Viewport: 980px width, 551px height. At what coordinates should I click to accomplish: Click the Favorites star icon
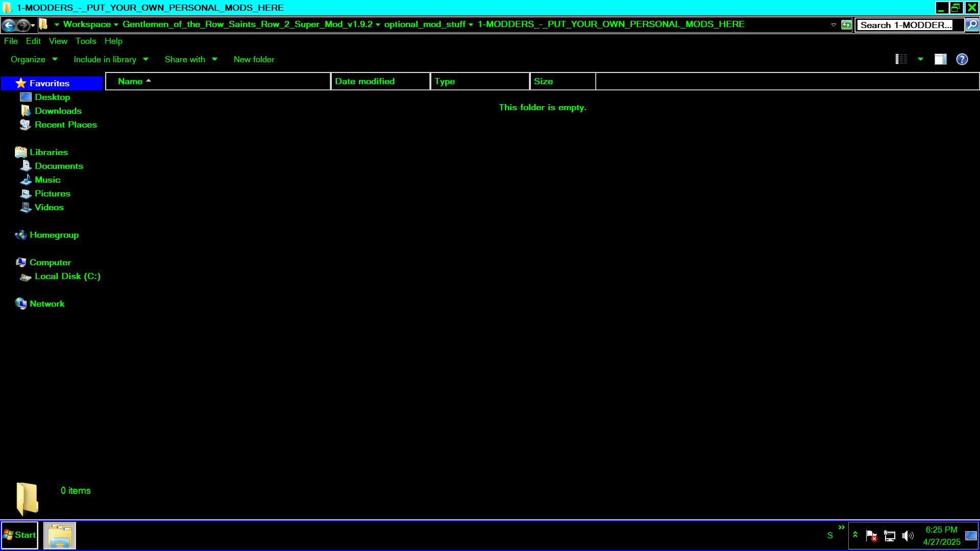tap(21, 83)
